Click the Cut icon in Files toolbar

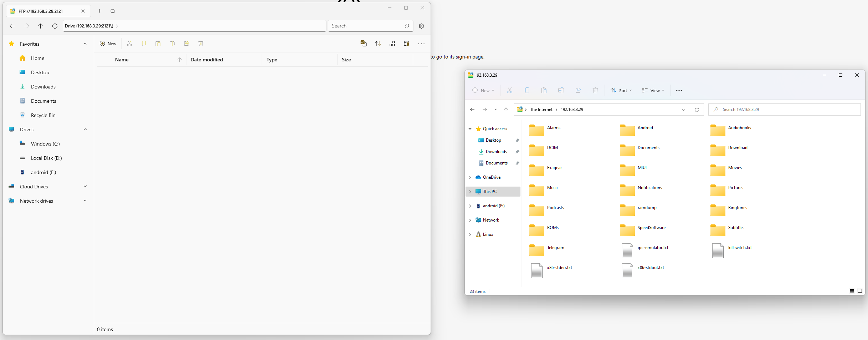click(x=129, y=44)
